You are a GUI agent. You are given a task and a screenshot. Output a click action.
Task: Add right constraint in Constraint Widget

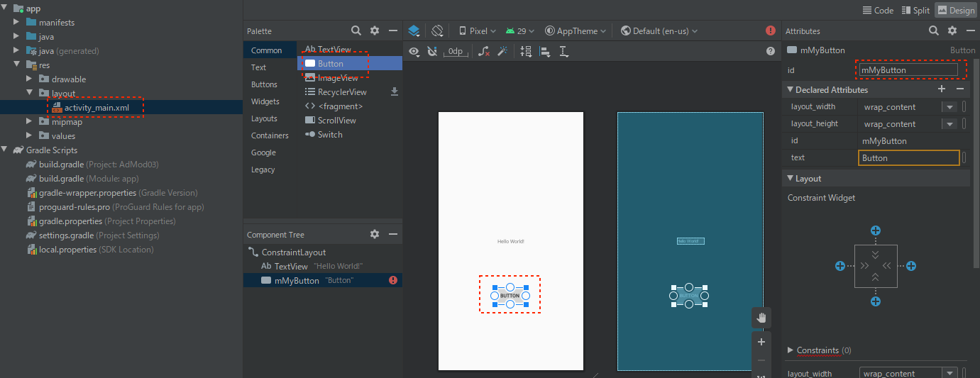pos(911,266)
